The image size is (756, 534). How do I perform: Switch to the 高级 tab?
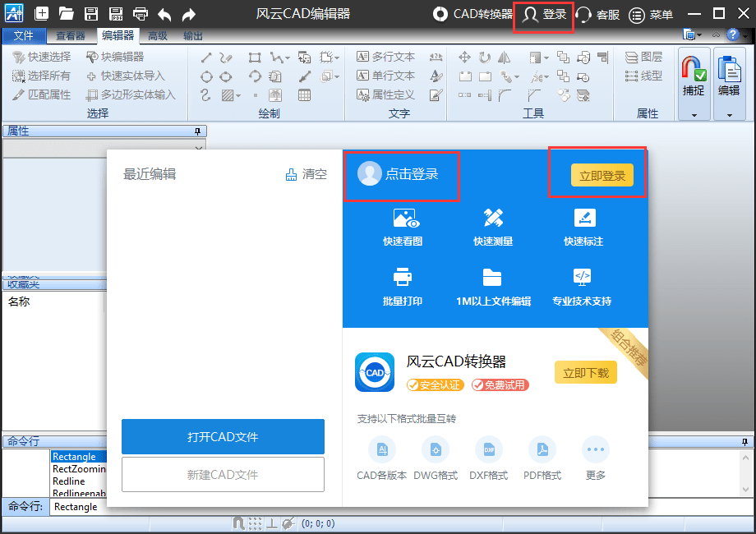coord(158,35)
